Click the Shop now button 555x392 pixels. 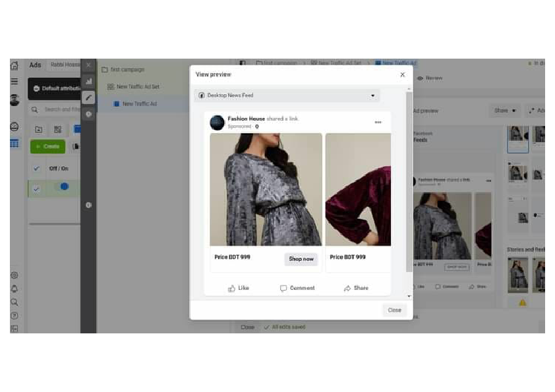(x=301, y=259)
